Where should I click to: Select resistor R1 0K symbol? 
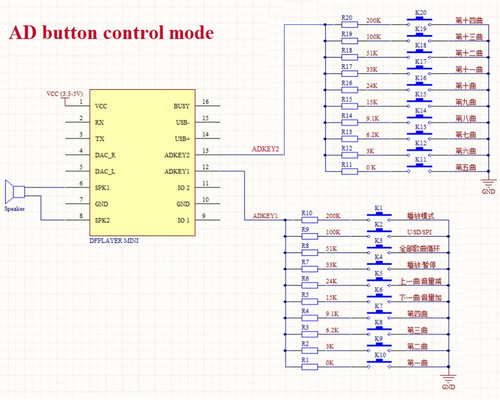pyautogui.click(x=310, y=367)
